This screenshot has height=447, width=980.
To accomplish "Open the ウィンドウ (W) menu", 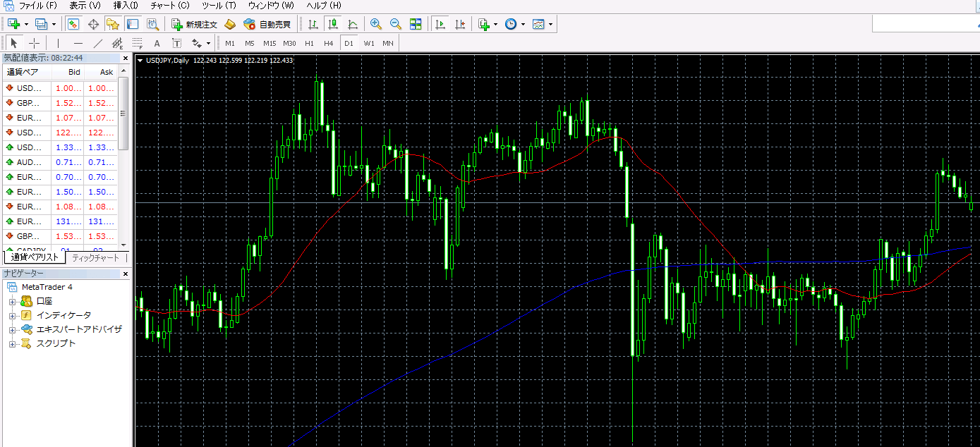I will pyautogui.click(x=271, y=6).
